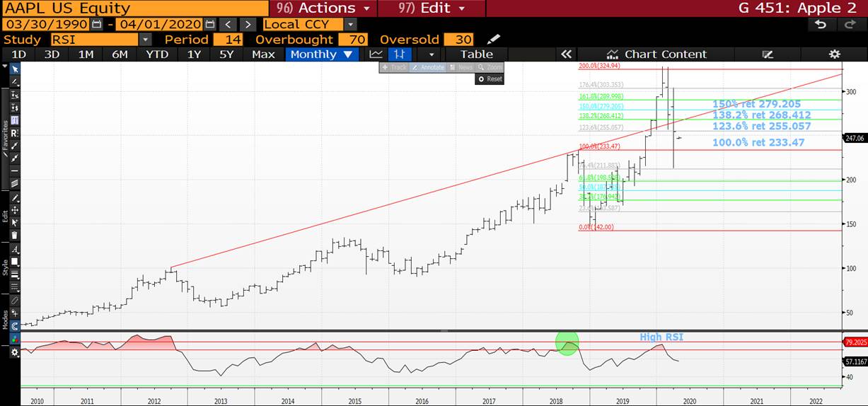Screen dimensions: 868x406
Task: Go to next date range arrow
Action: pyautogui.click(x=247, y=24)
